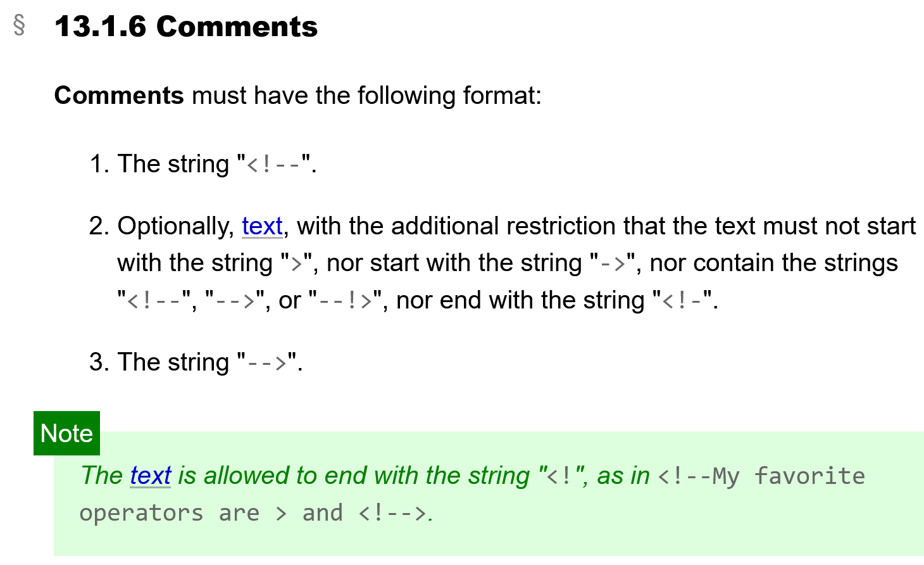Click the list number 3 marker
The image size is (924, 565).
click(99, 362)
